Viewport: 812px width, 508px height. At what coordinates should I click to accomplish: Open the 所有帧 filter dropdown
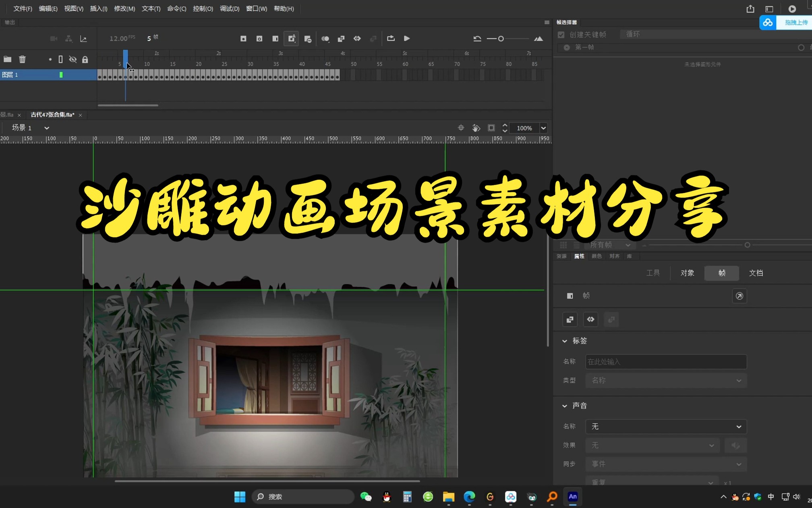pyautogui.click(x=610, y=245)
